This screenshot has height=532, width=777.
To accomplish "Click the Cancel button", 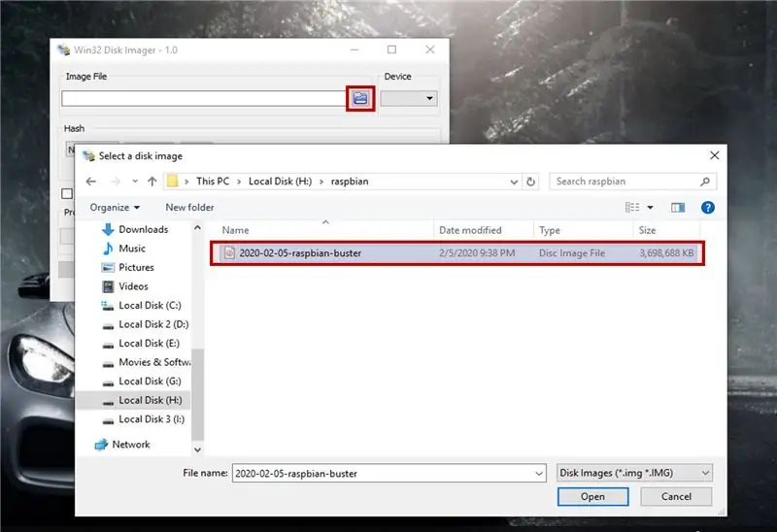I will click(676, 496).
